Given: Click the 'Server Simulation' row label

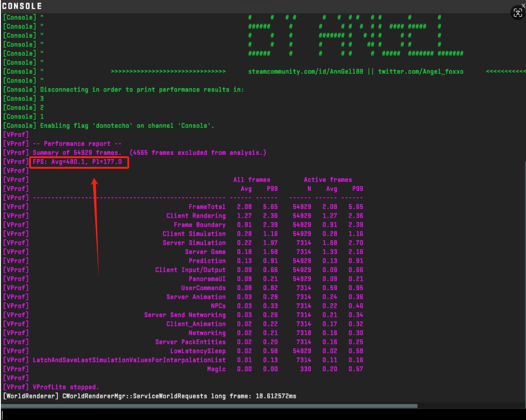Looking at the screenshot, I should click(x=194, y=243).
